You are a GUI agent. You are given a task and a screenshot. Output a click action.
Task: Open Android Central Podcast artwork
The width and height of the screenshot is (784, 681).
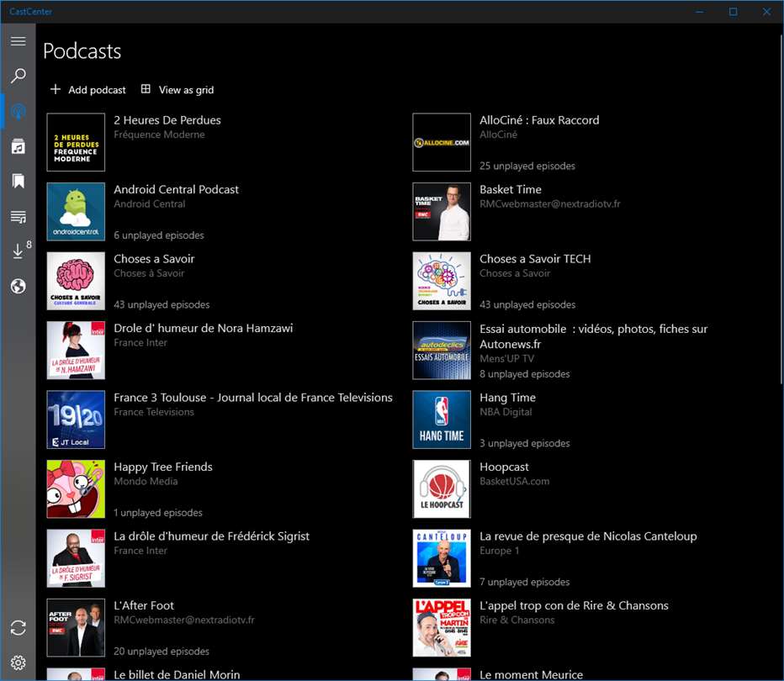[76, 211]
